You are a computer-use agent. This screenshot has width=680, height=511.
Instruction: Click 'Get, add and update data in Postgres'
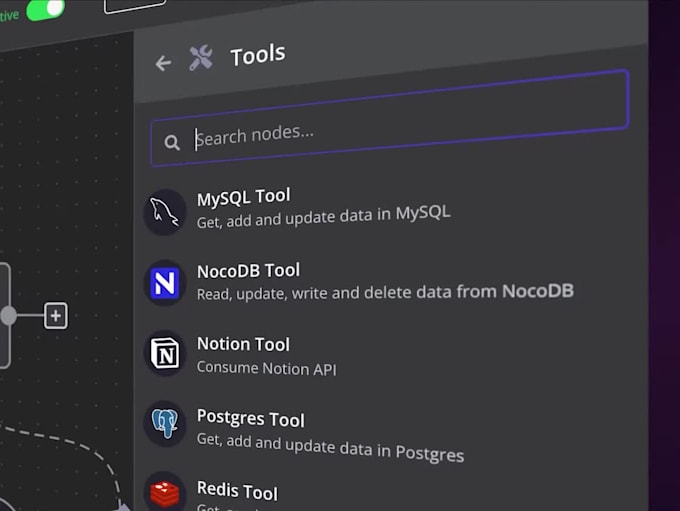[330, 447]
